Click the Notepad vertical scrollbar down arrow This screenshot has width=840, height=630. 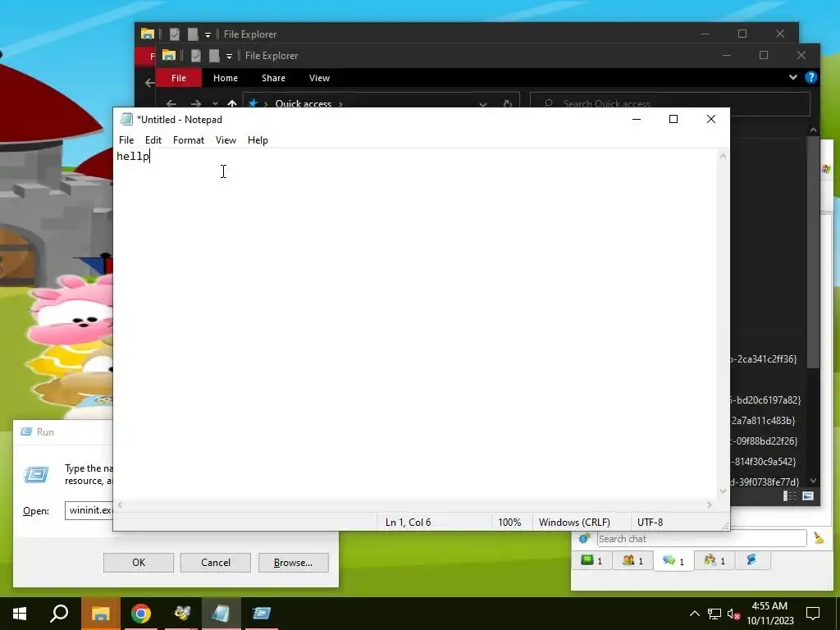tap(723, 491)
